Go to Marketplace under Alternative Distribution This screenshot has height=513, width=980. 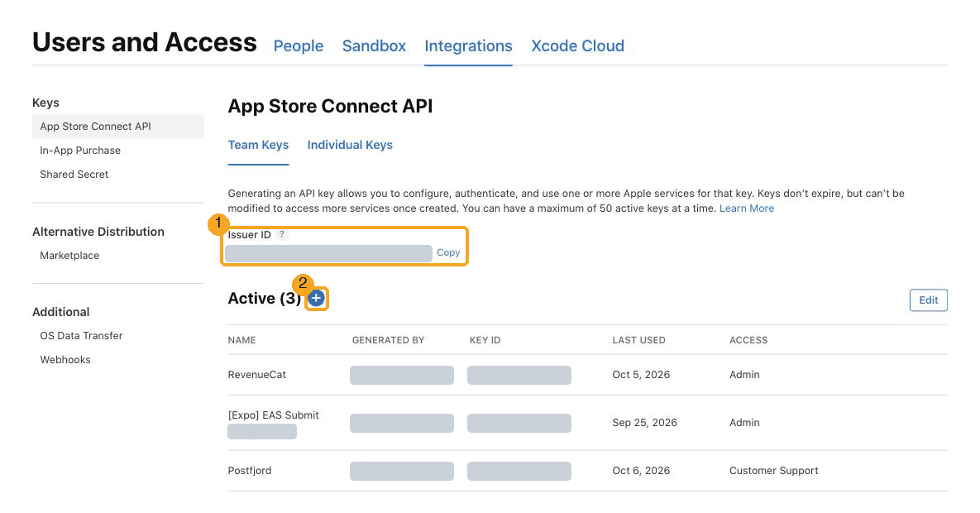(69, 255)
